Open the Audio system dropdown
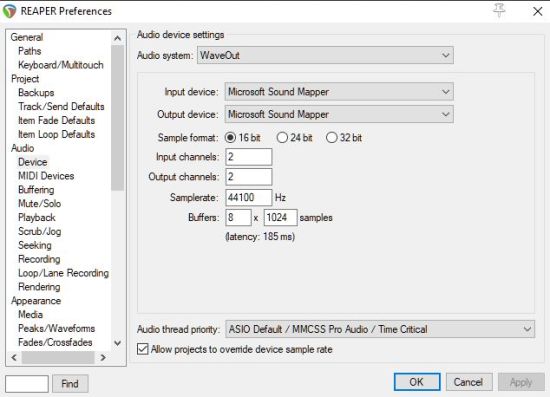This screenshot has height=397, width=550. coord(325,55)
